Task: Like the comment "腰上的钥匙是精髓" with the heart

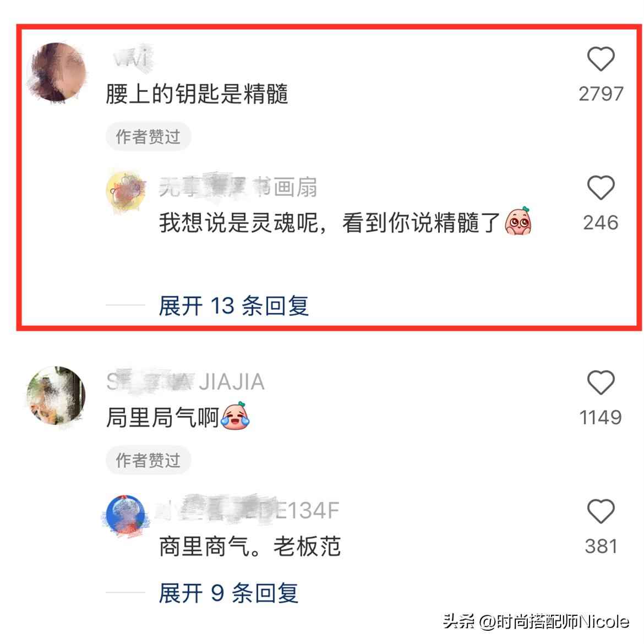Action: click(x=601, y=59)
